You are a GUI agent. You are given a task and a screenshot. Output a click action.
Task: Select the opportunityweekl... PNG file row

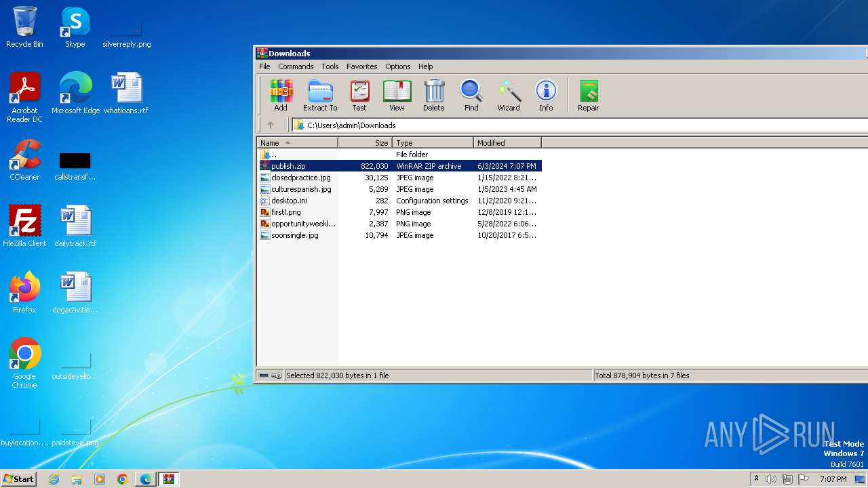pyautogui.click(x=399, y=224)
